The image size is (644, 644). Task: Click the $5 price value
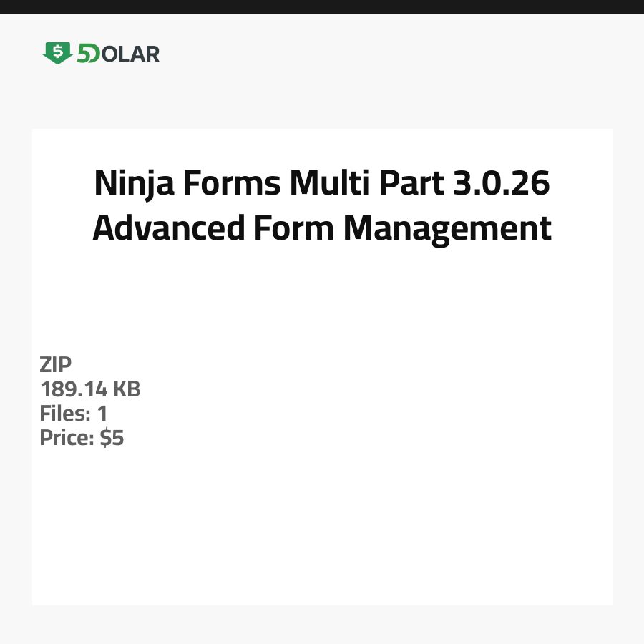[112, 438]
